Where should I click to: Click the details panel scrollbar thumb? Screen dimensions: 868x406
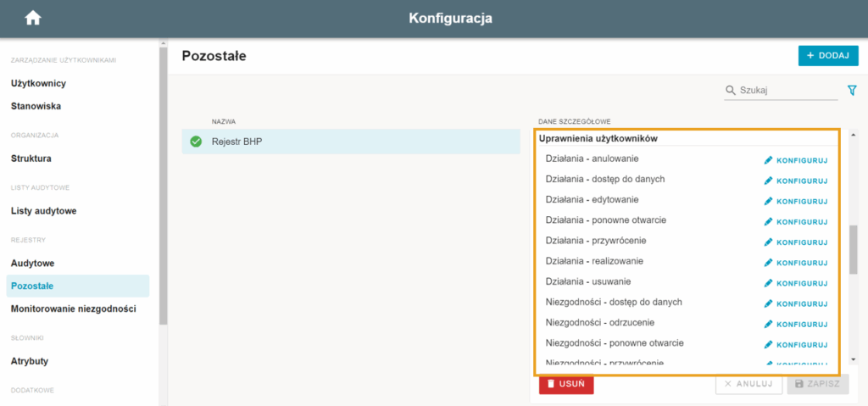[x=853, y=249]
